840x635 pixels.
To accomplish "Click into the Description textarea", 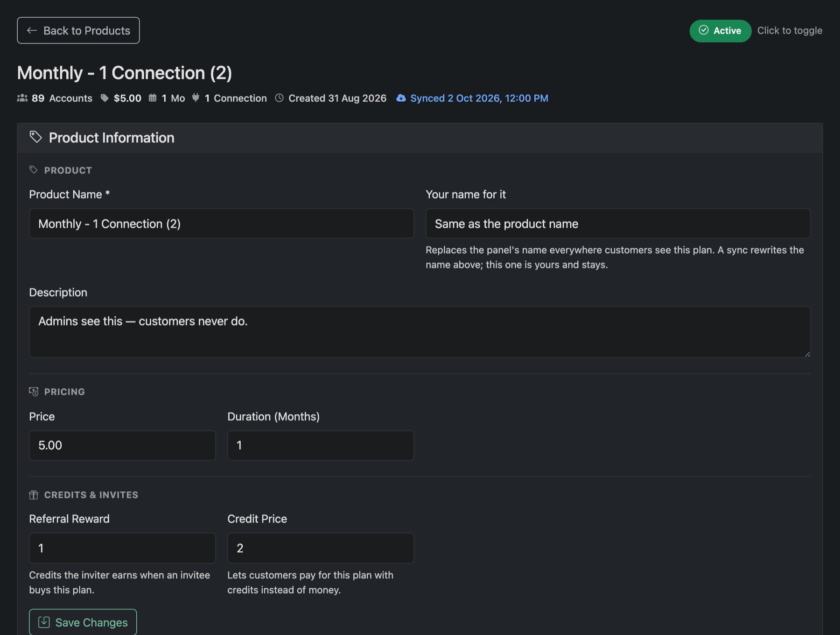I will click(x=420, y=332).
